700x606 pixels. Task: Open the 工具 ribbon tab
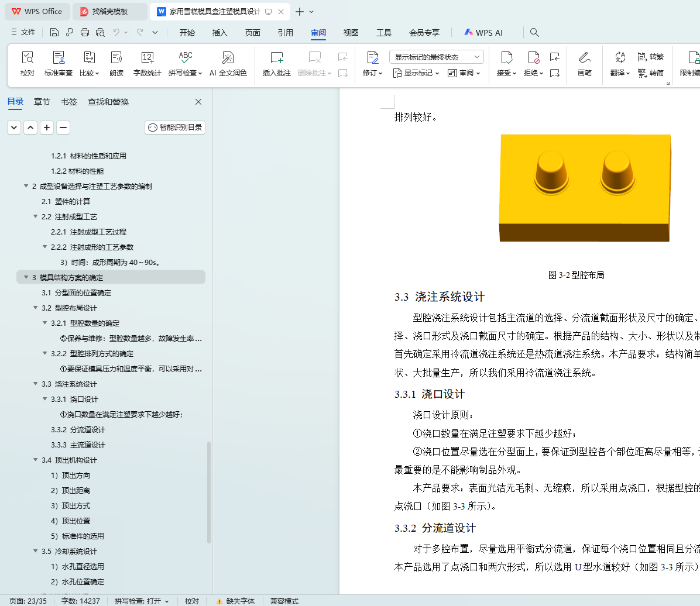point(383,33)
